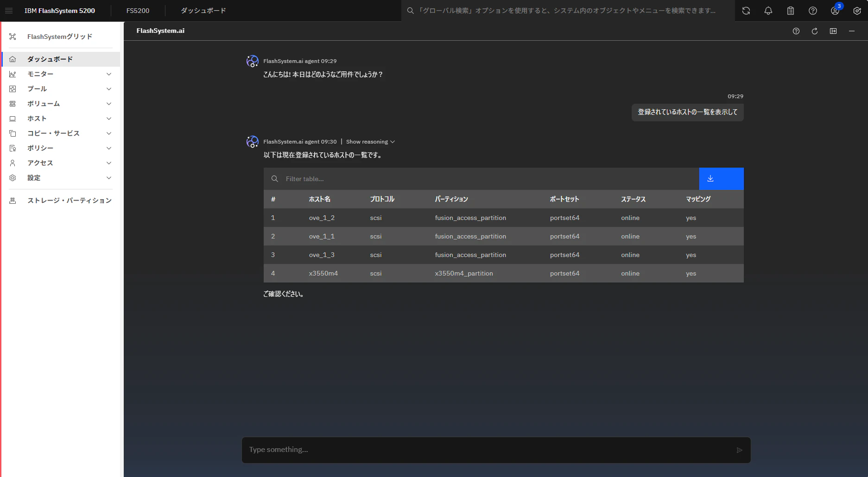This screenshot has width=868, height=477.
Task: Open the clipboard tasks icon
Action: 791,11
